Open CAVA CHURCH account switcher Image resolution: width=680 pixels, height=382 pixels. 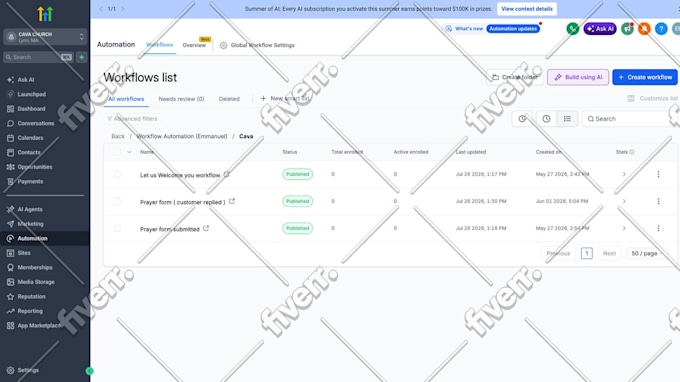click(x=45, y=37)
